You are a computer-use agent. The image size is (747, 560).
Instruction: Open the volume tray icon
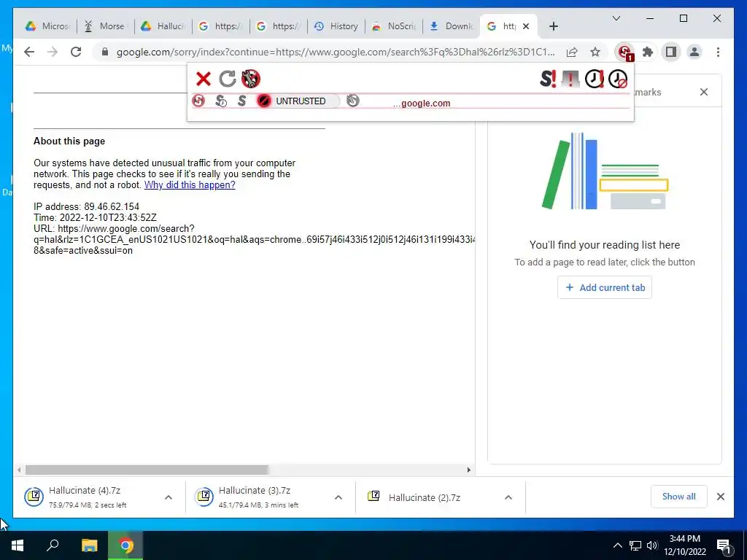(x=652, y=545)
